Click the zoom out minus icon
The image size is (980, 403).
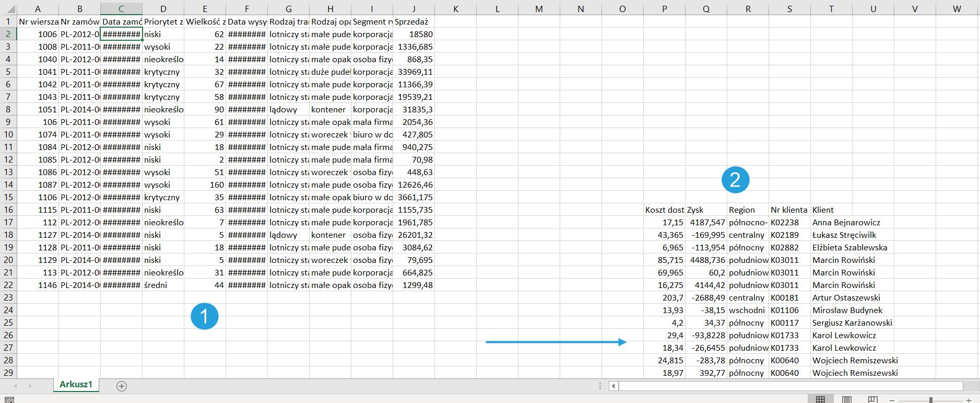tap(892, 400)
